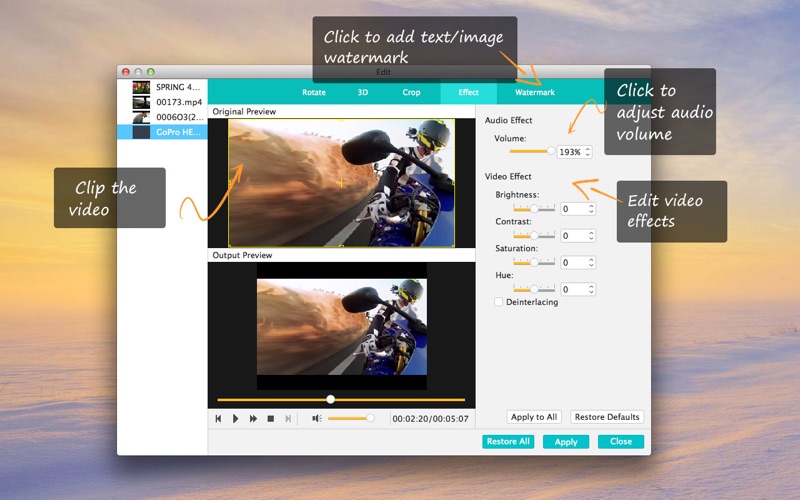Click the teal Close button

pyautogui.click(x=620, y=441)
